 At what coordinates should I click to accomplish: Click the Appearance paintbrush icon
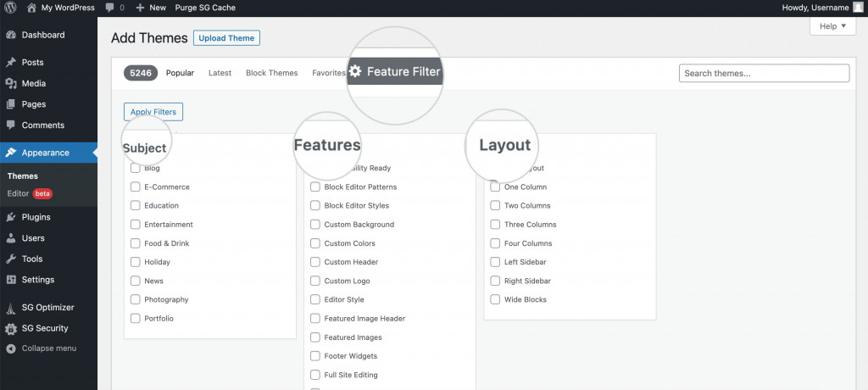tap(10, 153)
